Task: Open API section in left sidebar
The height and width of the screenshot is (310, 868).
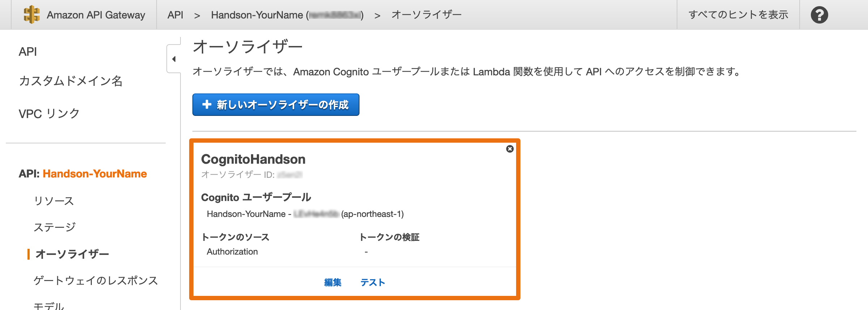Action: coord(28,51)
